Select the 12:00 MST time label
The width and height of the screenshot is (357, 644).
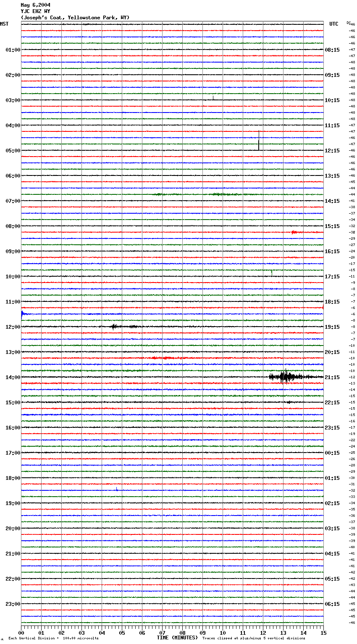pos(13,327)
